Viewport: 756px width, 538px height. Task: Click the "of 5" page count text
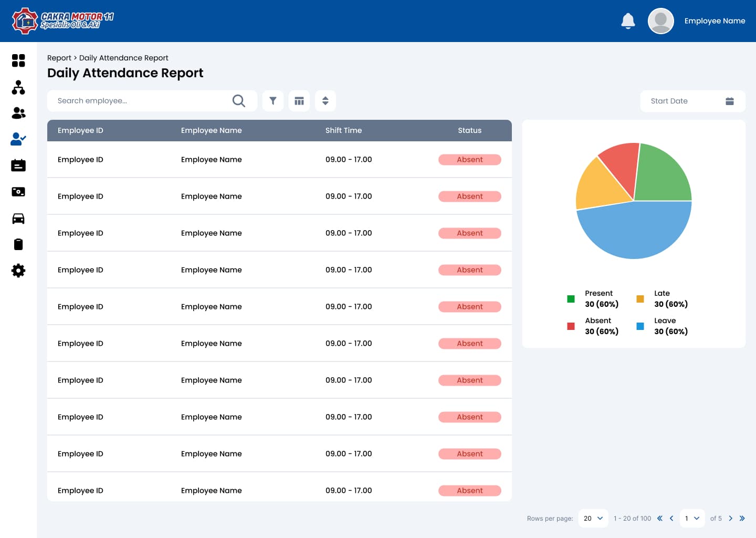[716, 519]
